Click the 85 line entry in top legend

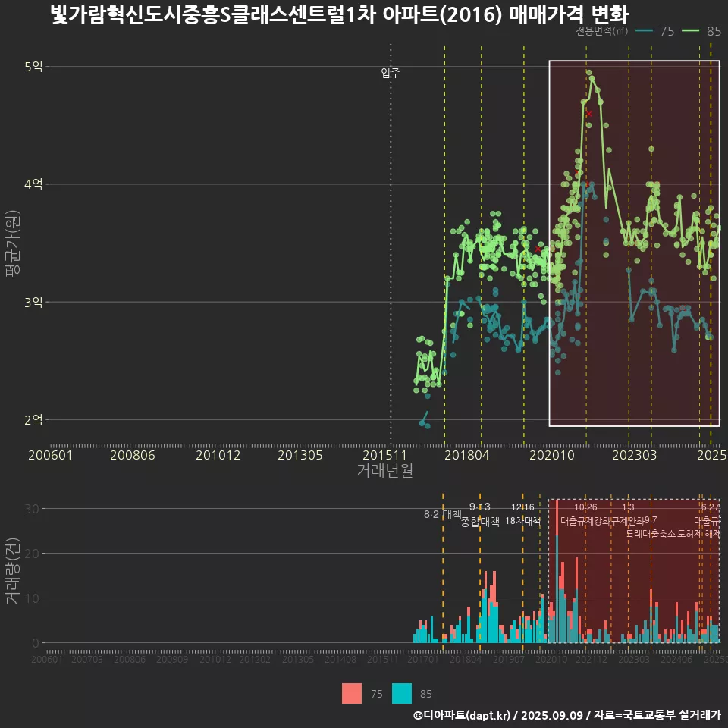coord(701,31)
